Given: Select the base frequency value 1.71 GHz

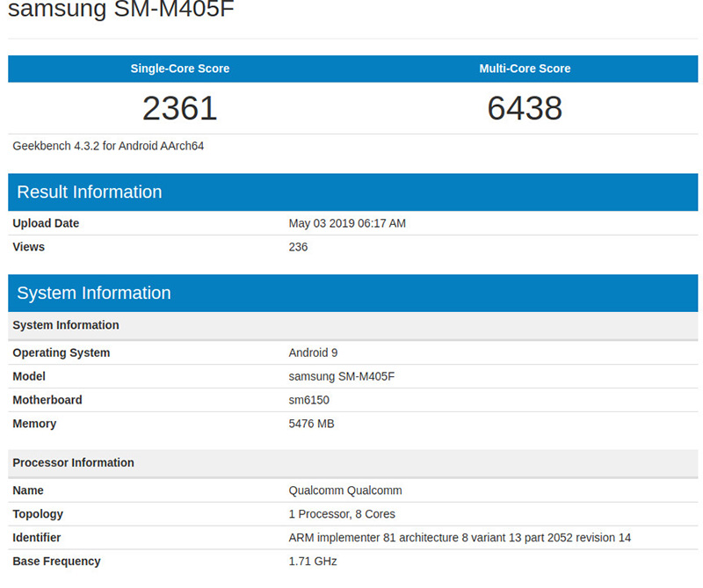Looking at the screenshot, I should tap(313, 562).
